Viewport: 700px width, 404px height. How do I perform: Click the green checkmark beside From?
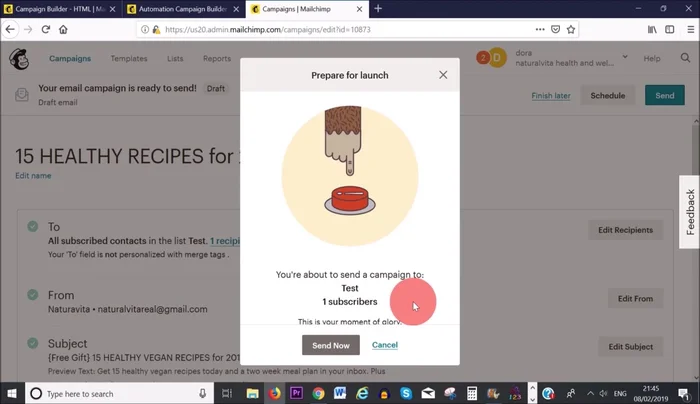tap(33, 295)
